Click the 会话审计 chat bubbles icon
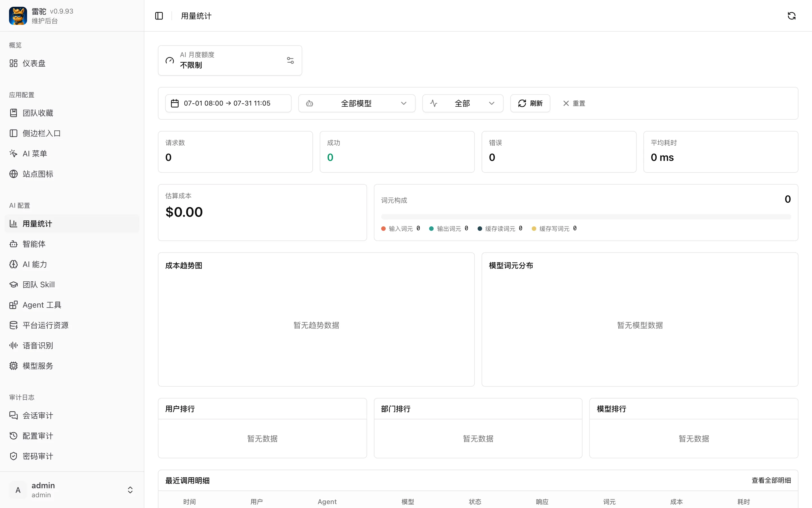Image resolution: width=812 pixels, height=508 pixels. tap(14, 416)
